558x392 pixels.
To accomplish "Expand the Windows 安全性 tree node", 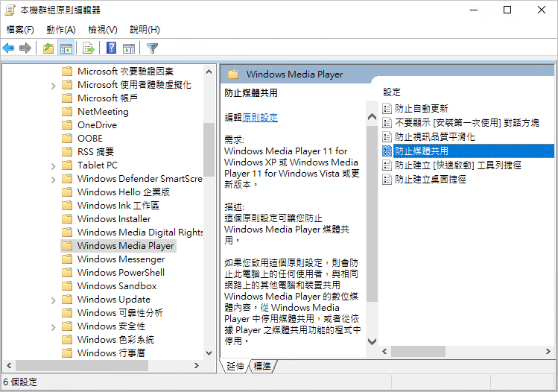I will (x=54, y=327).
